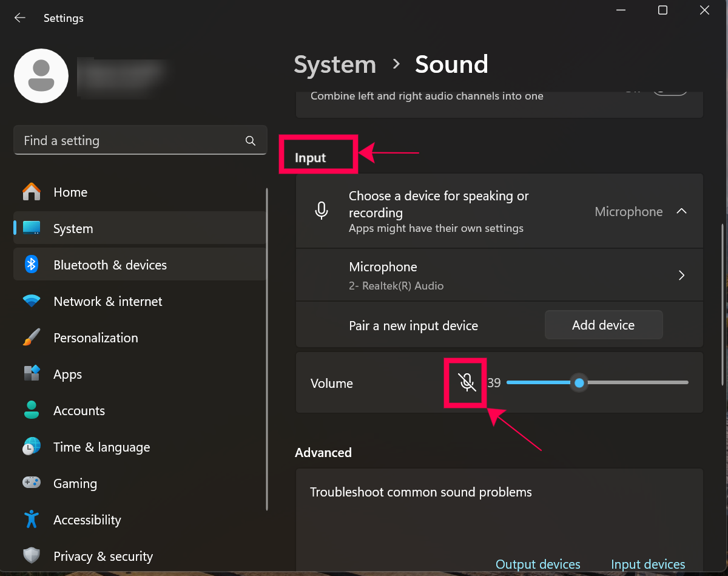Click the Bluetooth icon in sidebar
The width and height of the screenshot is (728, 576).
32,265
